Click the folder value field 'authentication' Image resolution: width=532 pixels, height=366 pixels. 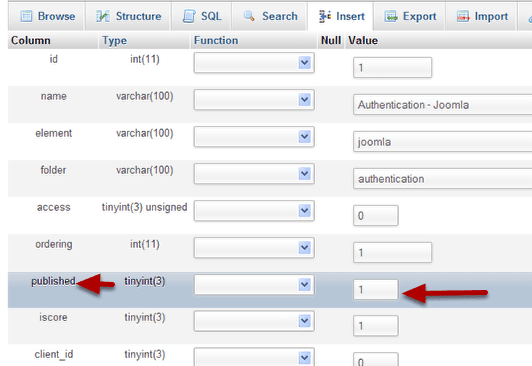click(x=442, y=178)
